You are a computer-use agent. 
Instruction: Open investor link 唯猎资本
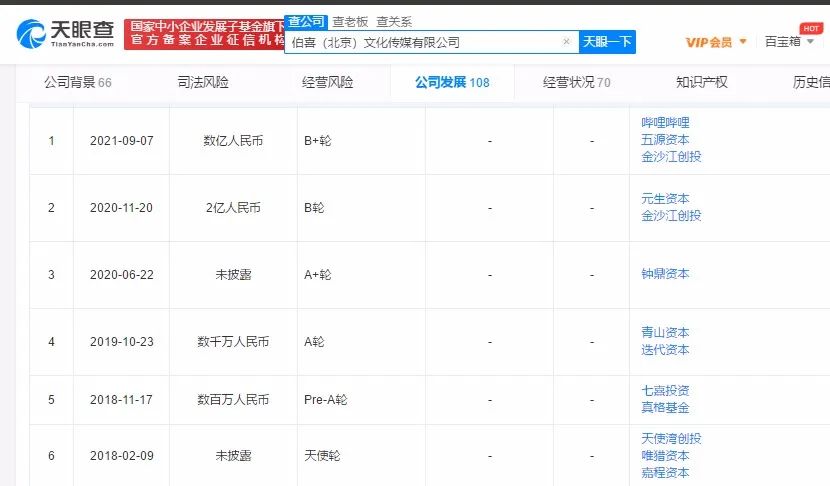pos(665,455)
